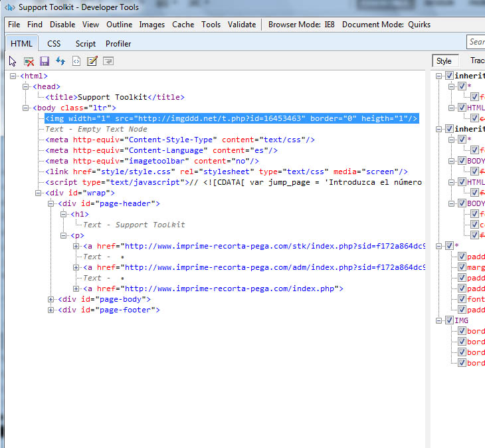Collapse the div id="wrap" node
The height and width of the screenshot is (448, 485).
point(38,193)
